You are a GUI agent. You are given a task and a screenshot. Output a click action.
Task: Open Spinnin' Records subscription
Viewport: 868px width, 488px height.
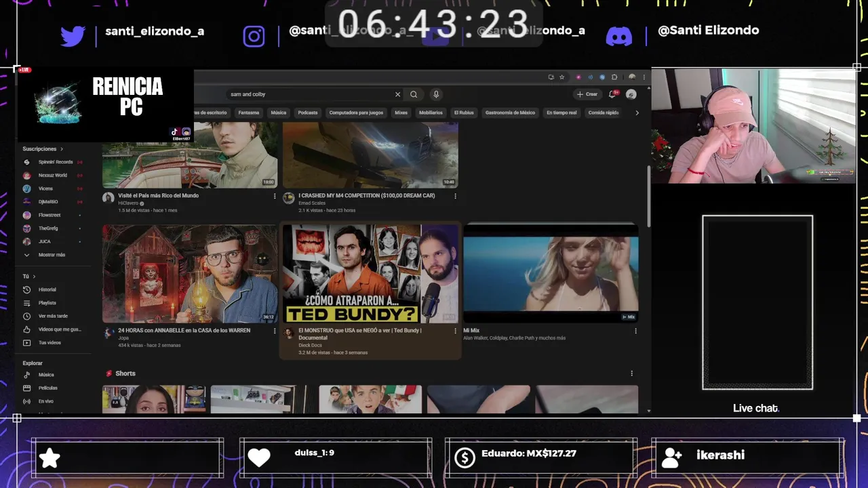53,162
